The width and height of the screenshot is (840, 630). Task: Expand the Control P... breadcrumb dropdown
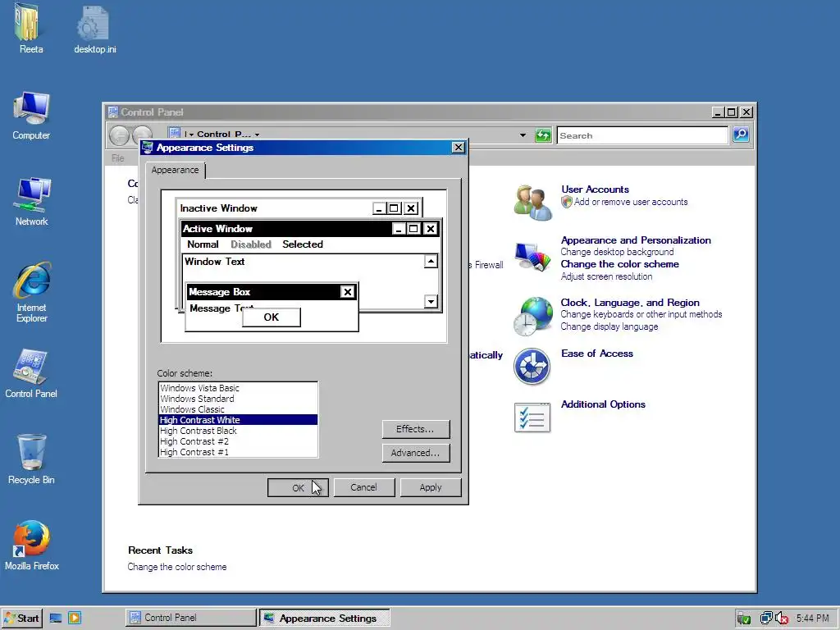[x=257, y=135]
